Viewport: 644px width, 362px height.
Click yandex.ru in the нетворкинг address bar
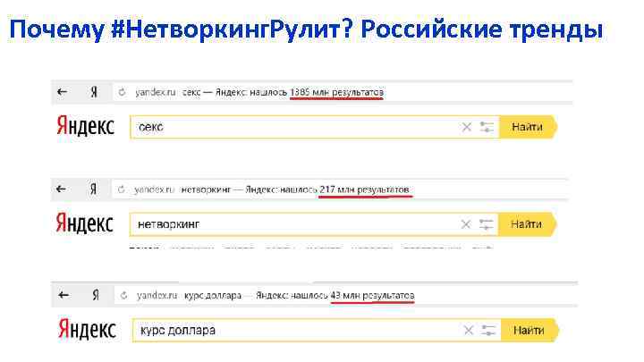point(154,189)
